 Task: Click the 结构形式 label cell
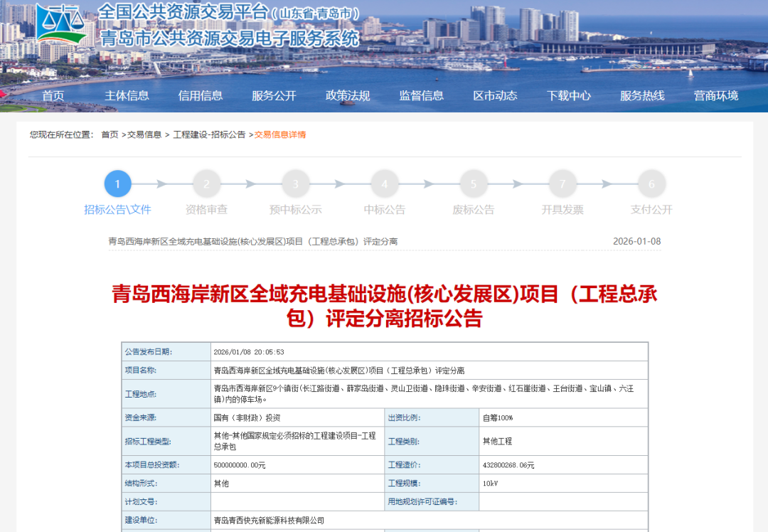coord(166,484)
